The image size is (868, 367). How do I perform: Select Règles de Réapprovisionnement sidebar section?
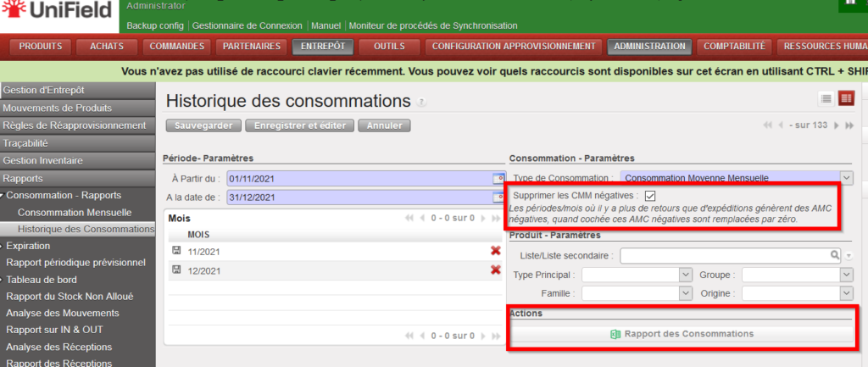point(75,125)
